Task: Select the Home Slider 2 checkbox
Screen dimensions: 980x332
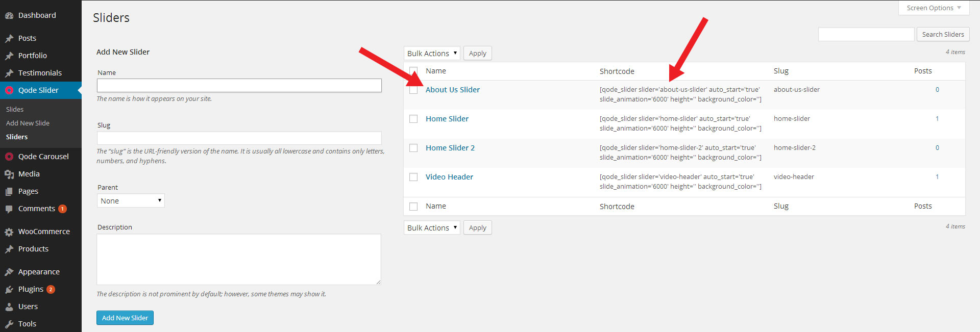Action: coord(413,148)
